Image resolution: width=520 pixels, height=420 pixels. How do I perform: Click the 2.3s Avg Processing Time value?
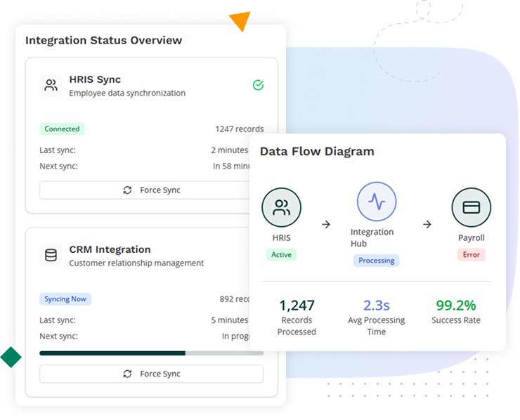click(377, 306)
